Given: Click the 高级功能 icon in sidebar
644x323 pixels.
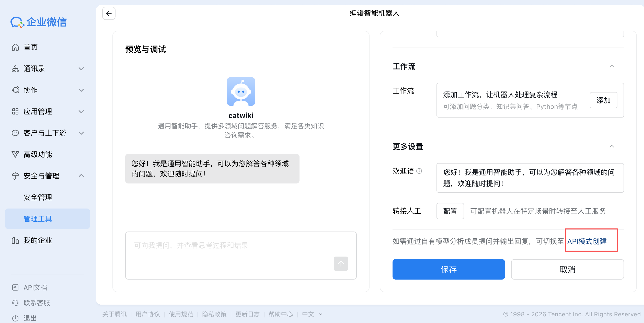Looking at the screenshot, I should (x=15, y=154).
